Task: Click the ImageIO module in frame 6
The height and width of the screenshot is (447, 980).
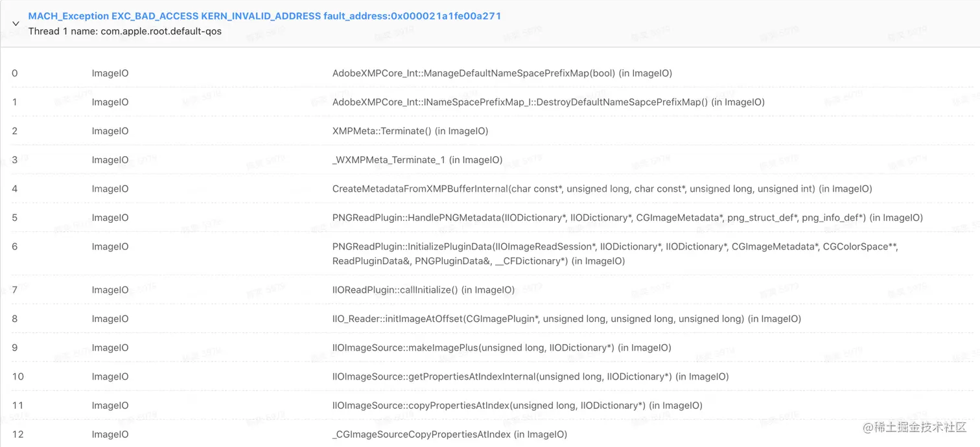Action: coord(110,246)
